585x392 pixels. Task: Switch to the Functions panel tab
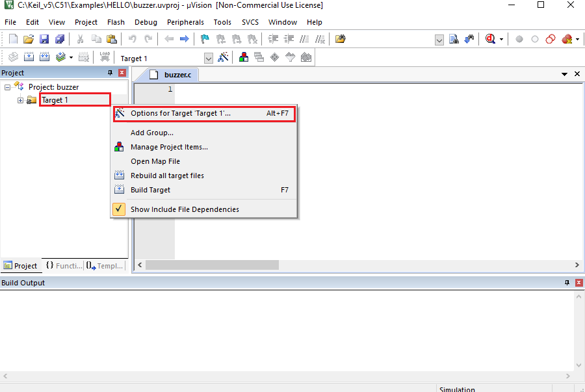coord(63,265)
